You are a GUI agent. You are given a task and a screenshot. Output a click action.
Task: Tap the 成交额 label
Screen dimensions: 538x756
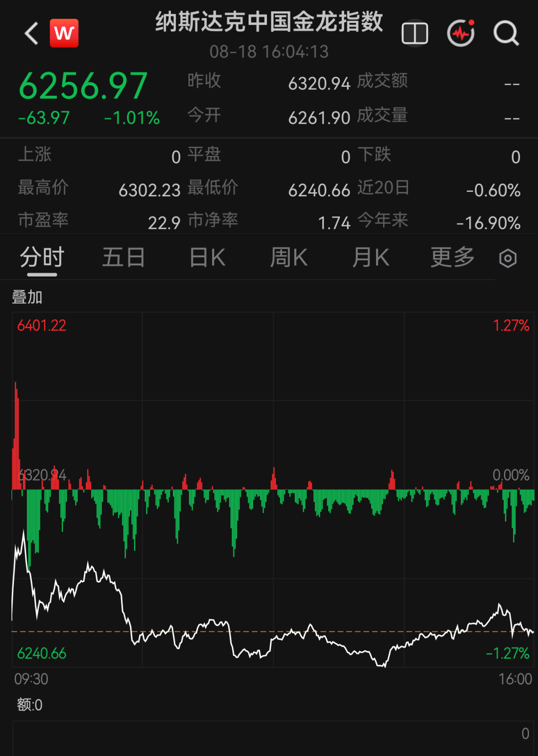coord(383,81)
